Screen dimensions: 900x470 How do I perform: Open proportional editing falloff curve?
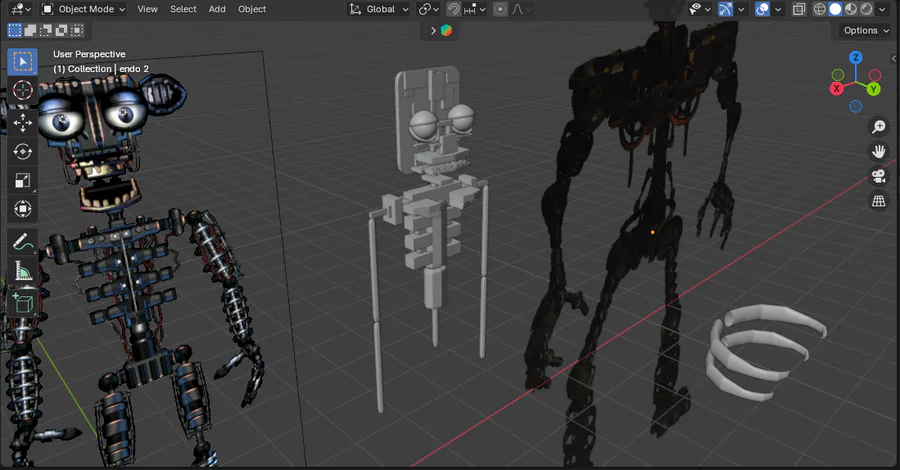click(521, 9)
